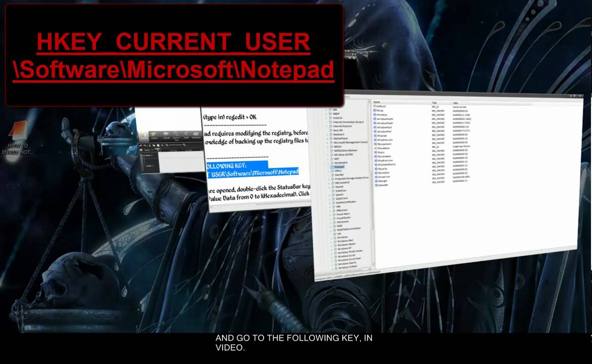Click the '(type in) regedit > OK' line
This screenshot has width=592, height=364.
(x=230, y=117)
